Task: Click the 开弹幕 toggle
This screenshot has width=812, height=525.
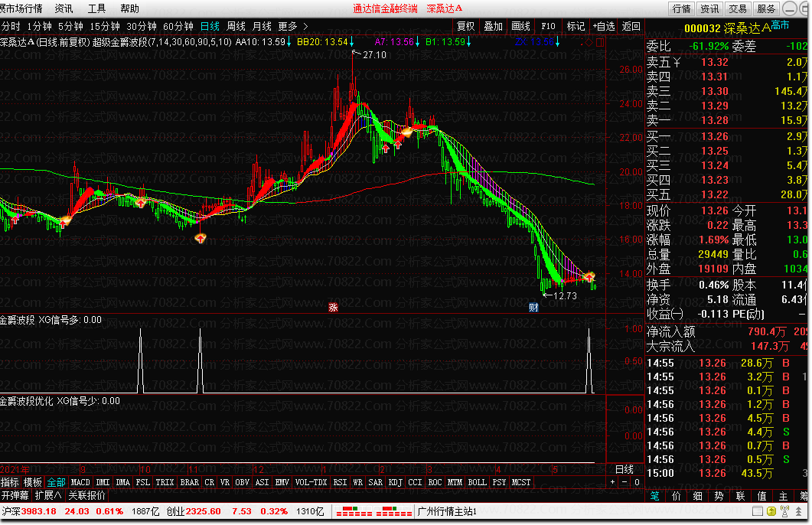Action: 15,495
